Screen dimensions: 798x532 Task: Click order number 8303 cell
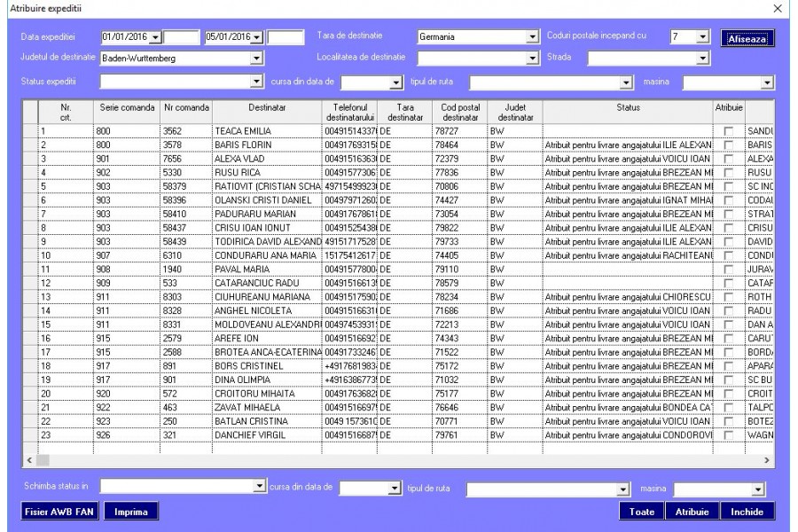tap(186, 297)
